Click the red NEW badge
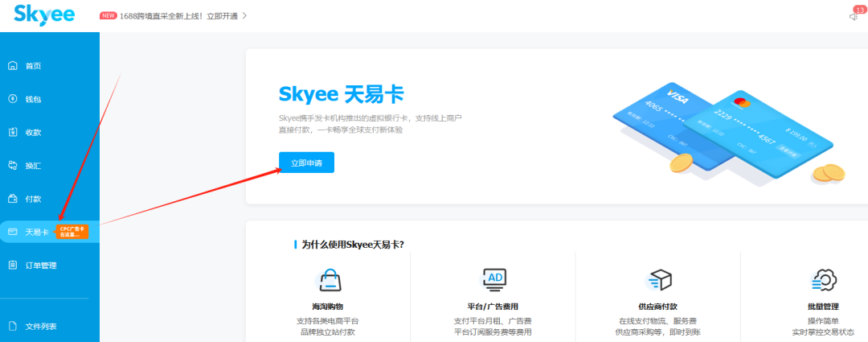This screenshot has width=868, height=342. pyautogui.click(x=108, y=15)
